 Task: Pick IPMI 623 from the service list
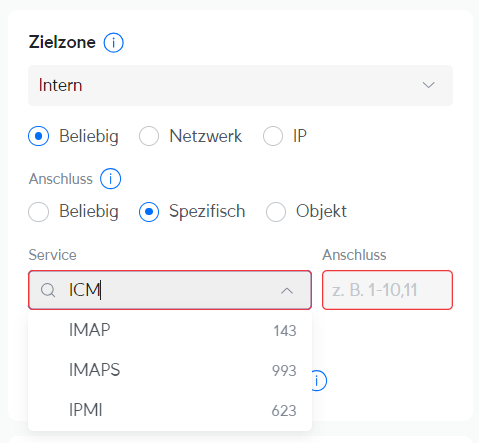click(170, 410)
